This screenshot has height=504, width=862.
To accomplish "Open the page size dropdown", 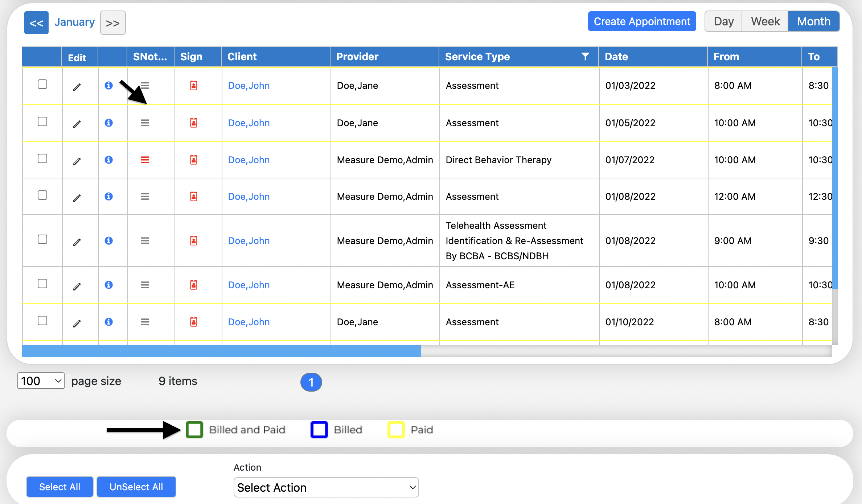I will click(x=41, y=381).
